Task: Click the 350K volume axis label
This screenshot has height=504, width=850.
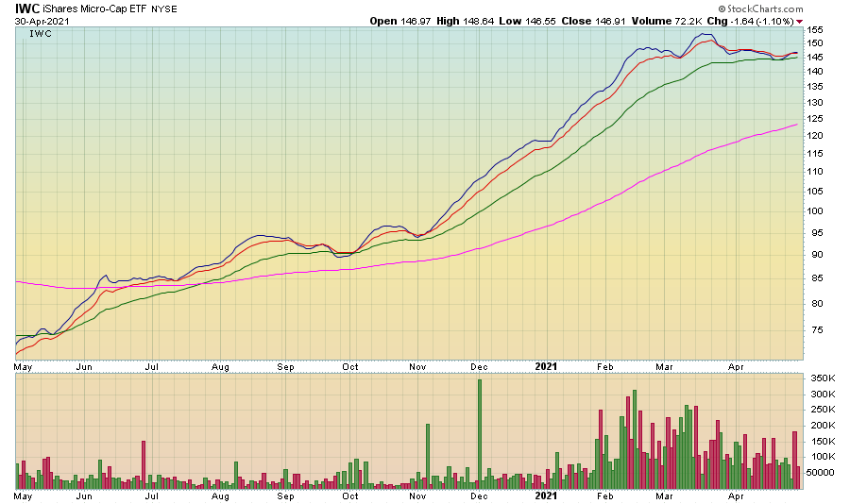Action: point(823,378)
